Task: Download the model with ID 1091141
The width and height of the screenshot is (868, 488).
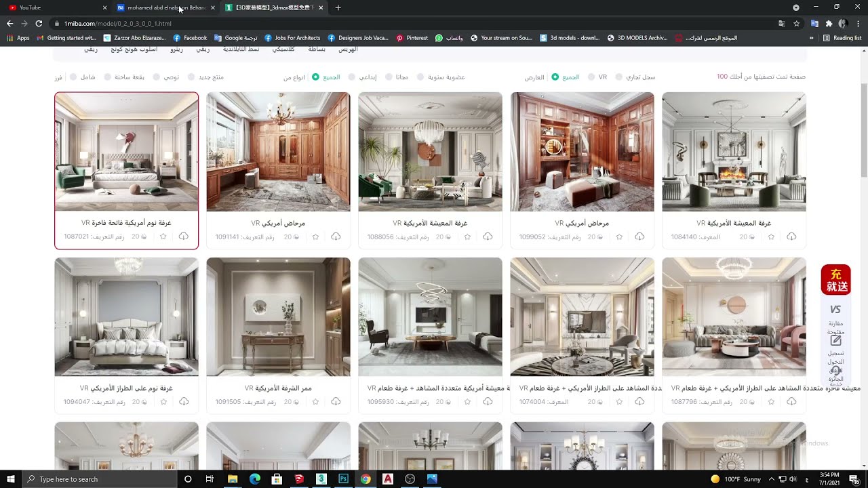Action: 335,237
